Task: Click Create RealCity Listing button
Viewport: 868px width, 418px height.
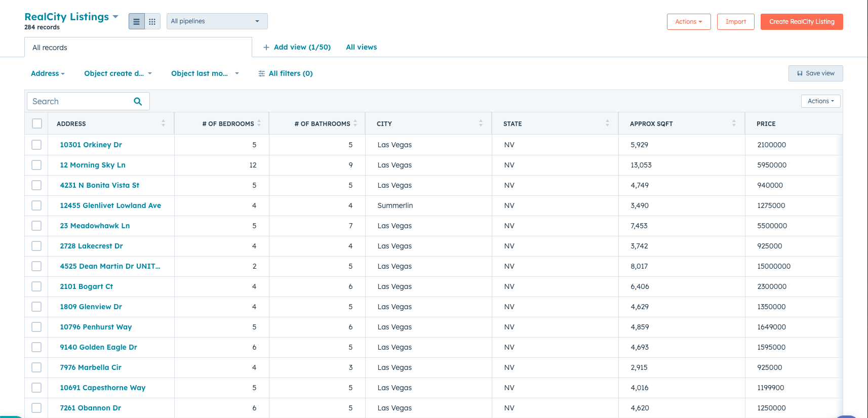Action: tap(801, 22)
